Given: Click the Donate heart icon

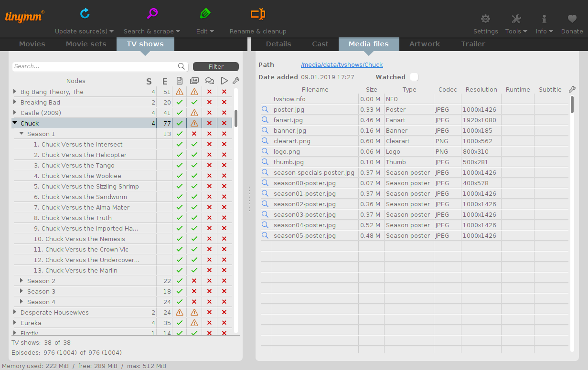Looking at the screenshot, I should 572,19.
